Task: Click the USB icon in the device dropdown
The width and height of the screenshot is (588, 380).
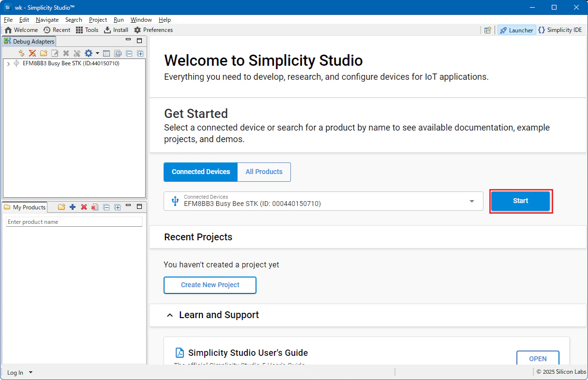Action: pyautogui.click(x=175, y=201)
